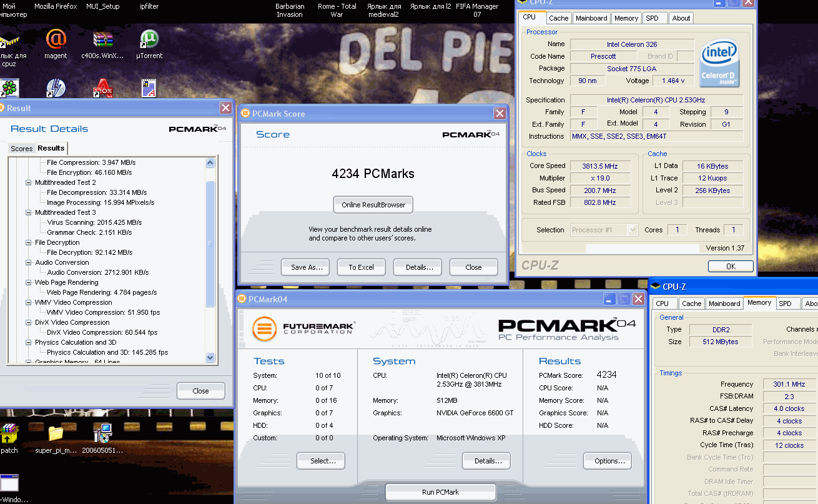
Task: Collapse the WMV Video Compression node
Action: pos(29,302)
